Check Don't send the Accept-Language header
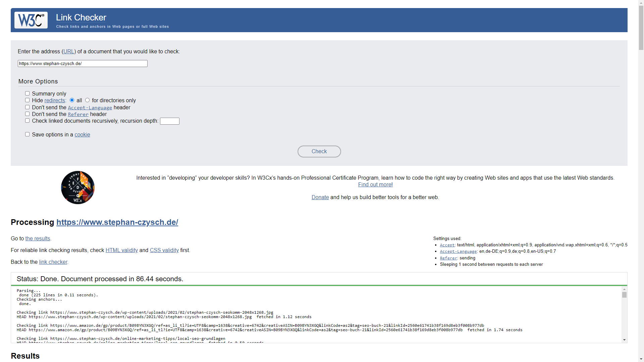 pyautogui.click(x=27, y=107)
